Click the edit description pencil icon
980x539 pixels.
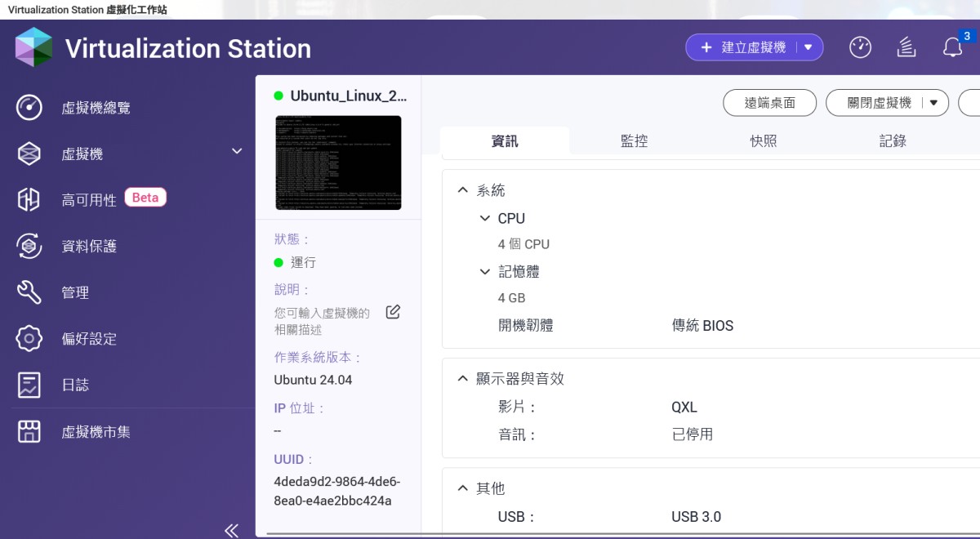point(393,312)
